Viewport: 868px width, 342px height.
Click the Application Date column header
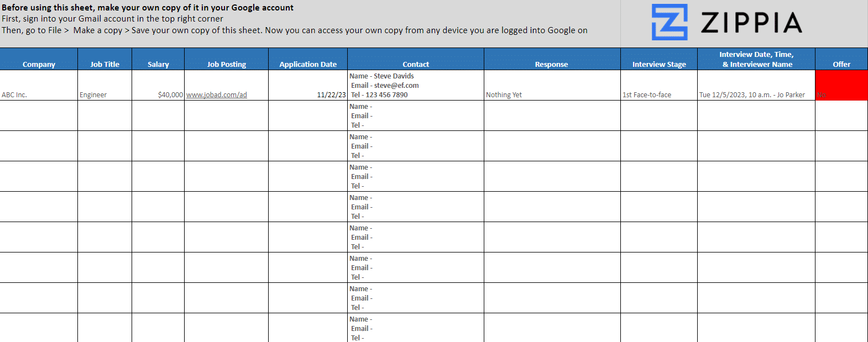[x=307, y=64]
